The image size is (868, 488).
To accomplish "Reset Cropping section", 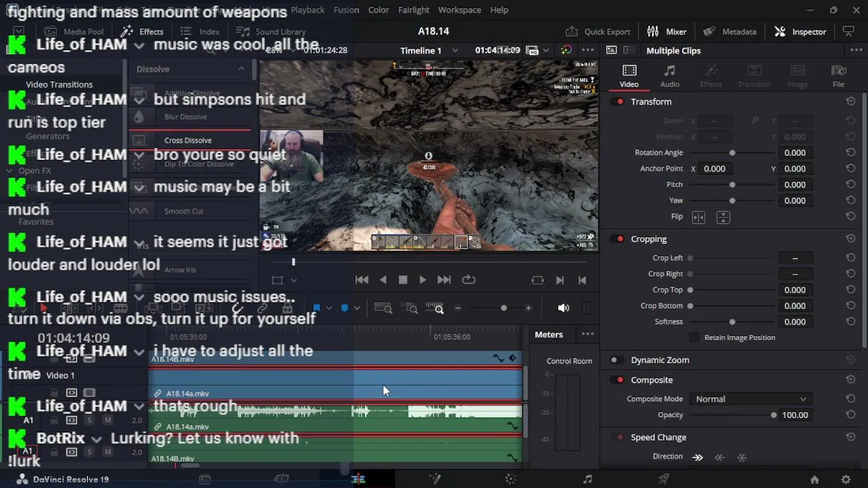I will pos(850,239).
